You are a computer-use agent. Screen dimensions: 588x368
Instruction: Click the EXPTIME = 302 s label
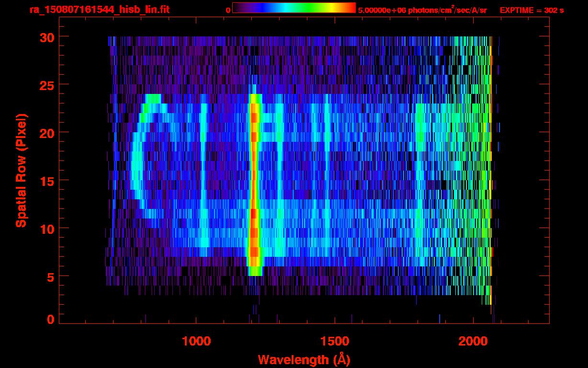click(531, 10)
